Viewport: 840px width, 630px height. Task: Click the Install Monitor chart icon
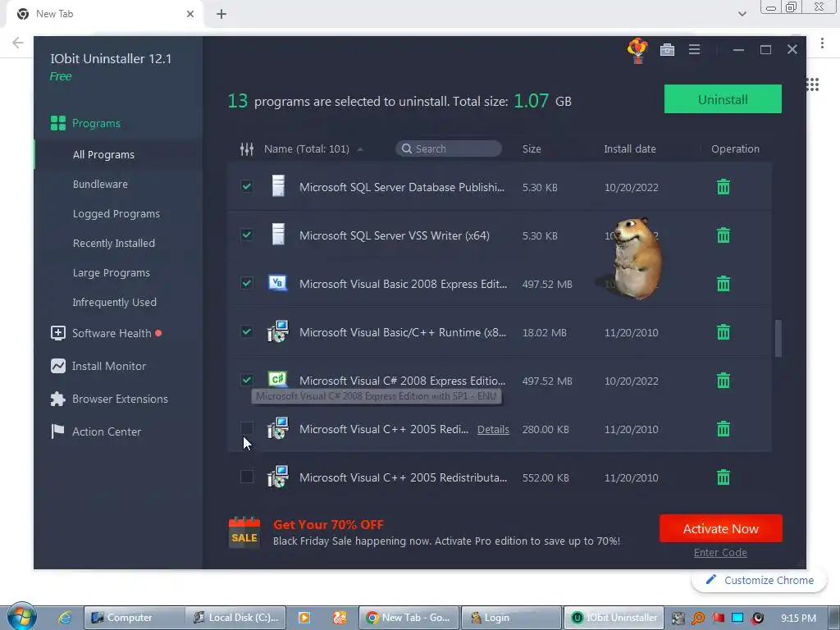58,366
